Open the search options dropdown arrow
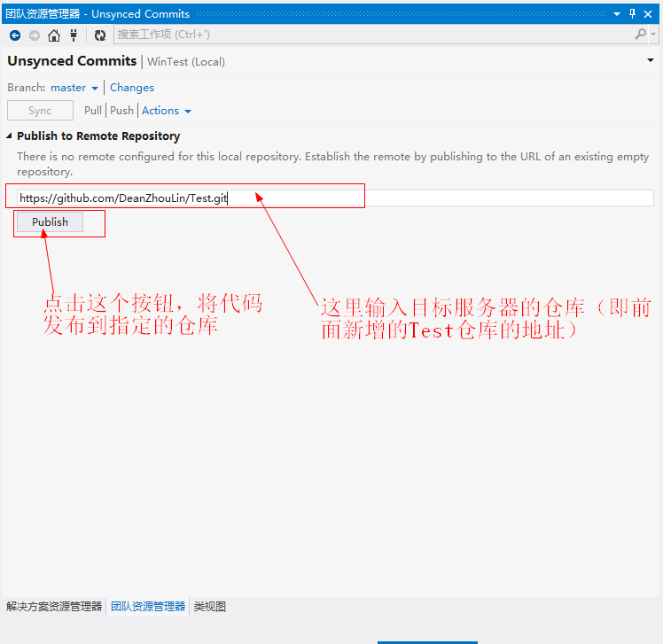The width and height of the screenshot is (663, 644). coord(653,35)
